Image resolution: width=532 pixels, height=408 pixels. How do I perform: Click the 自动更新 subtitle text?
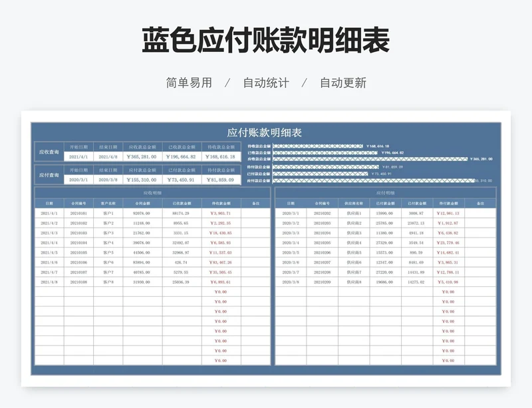[343, 83]
